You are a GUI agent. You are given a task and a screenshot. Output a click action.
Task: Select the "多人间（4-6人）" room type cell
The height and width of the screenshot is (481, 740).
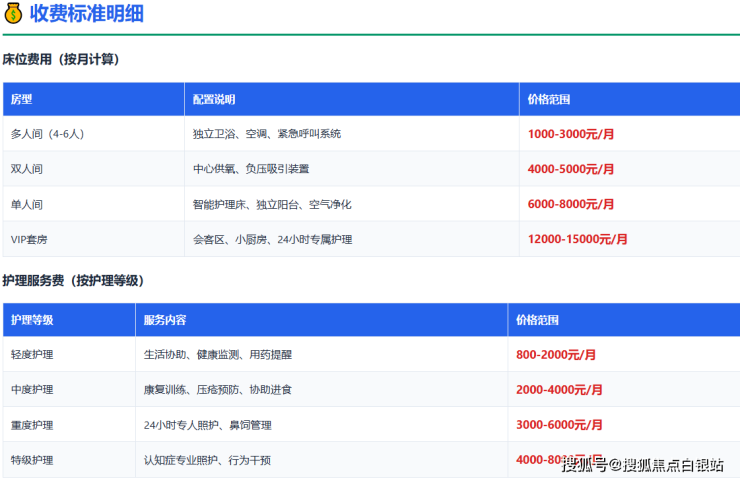pyautogui.click(x=48, y=134)
